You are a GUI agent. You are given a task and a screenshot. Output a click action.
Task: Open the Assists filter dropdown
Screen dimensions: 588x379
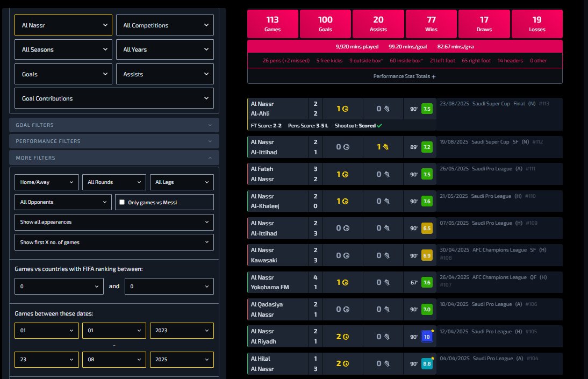(x=165, y=74)
